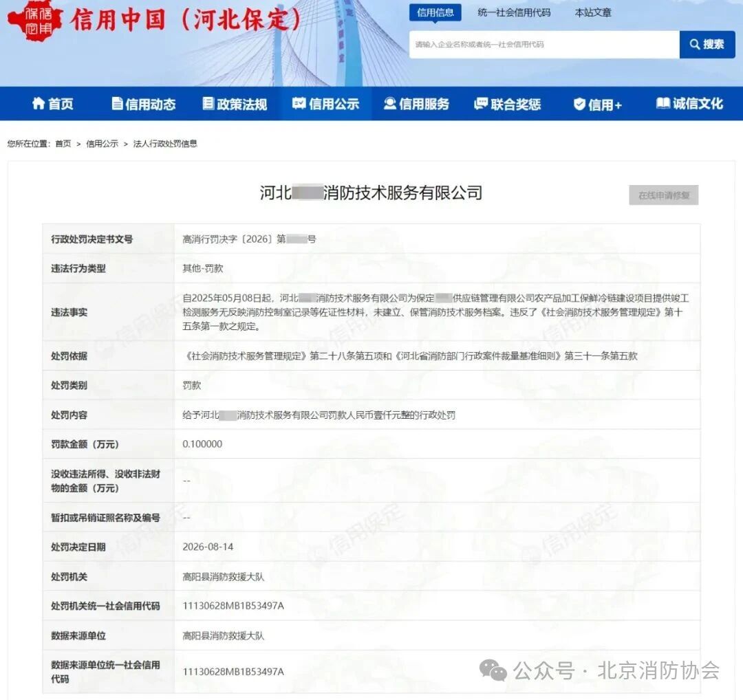Viewport: 743px width, 700px height.
Task: Focus the enterprise name search input field
Action: point(544,45)
